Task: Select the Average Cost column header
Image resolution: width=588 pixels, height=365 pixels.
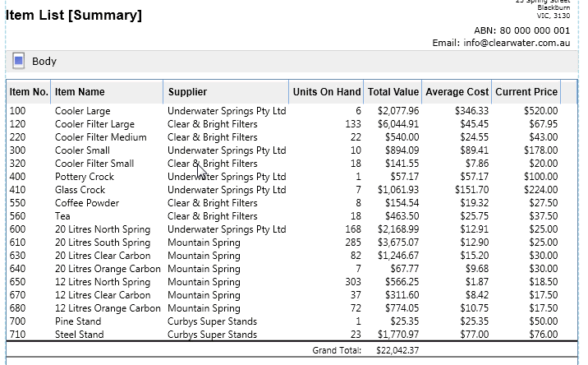Action: pos(457,92)
